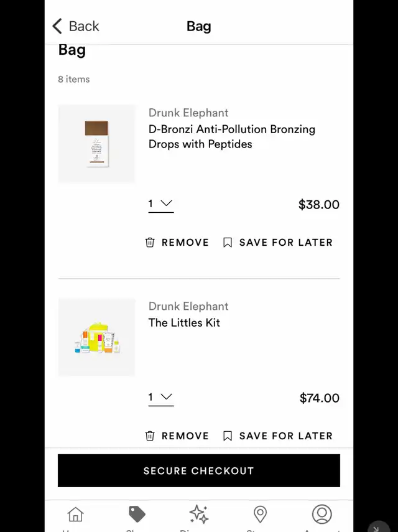Open D-Bronzi Bronzing Drops product thumbnail

pos(96,144)
